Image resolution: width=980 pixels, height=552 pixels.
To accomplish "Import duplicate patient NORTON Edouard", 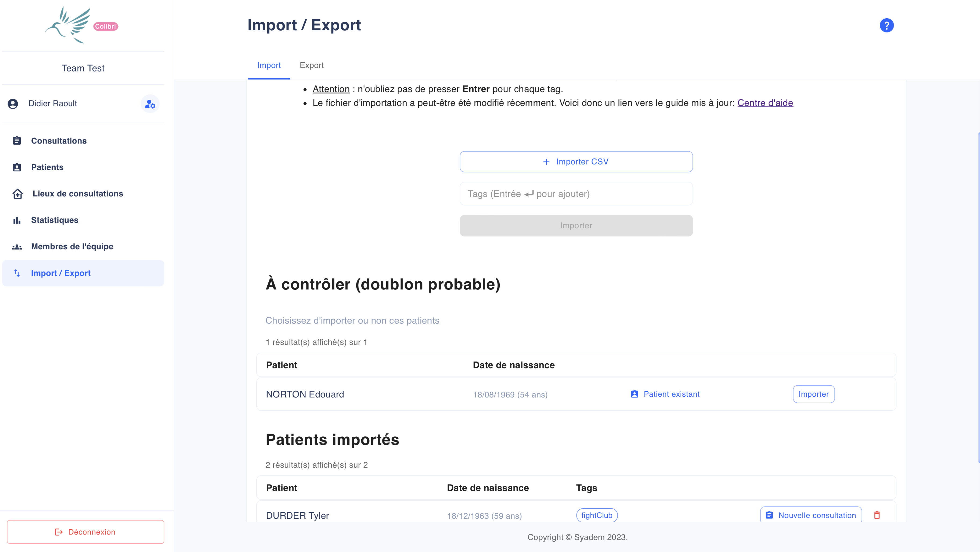I will coord(813,394).
